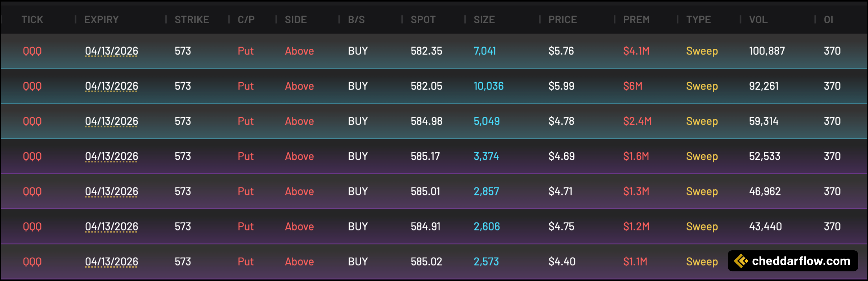Click premium value $1.2M

tap(636, 226)
